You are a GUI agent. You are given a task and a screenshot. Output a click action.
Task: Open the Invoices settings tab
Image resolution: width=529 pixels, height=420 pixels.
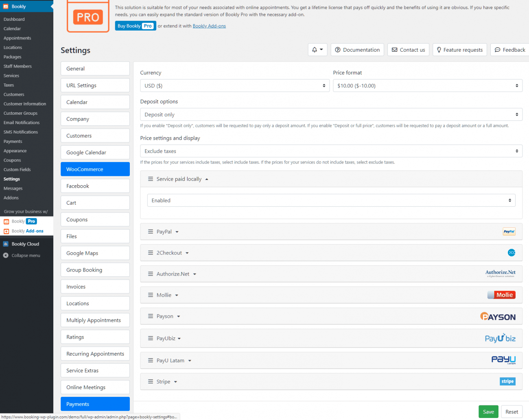point(95,287)
